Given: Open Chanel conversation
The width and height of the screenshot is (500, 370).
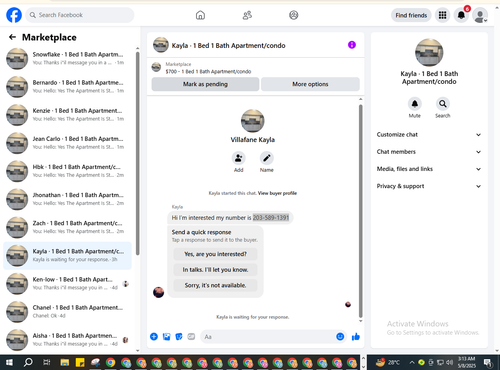Looking at the screenshot, I should (x=67, y=312).
